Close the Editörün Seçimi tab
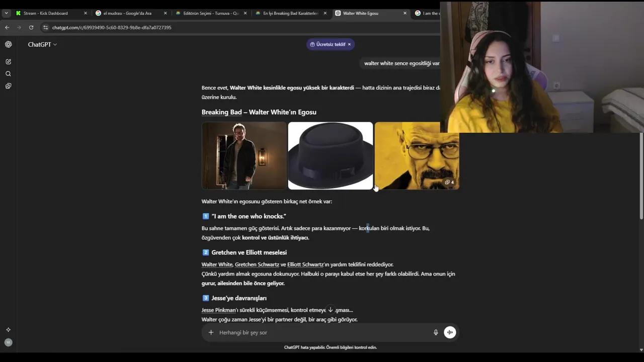 pyautogui.click(x=246, y=13)
